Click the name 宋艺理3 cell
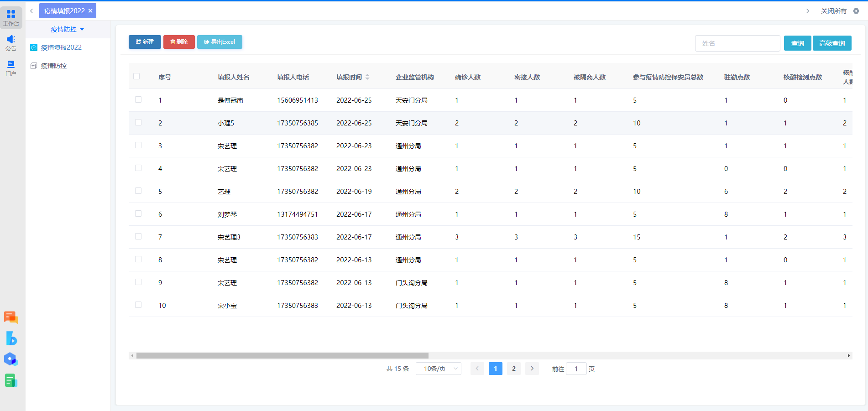This screenshot has height=411, width=868. pyautogui.click(x=229, y=237)
